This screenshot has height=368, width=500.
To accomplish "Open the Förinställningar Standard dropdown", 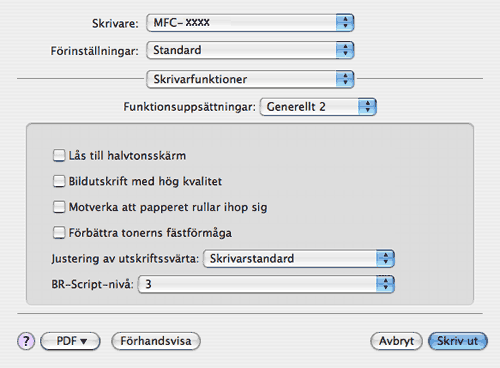I will (x=250, y=50).
